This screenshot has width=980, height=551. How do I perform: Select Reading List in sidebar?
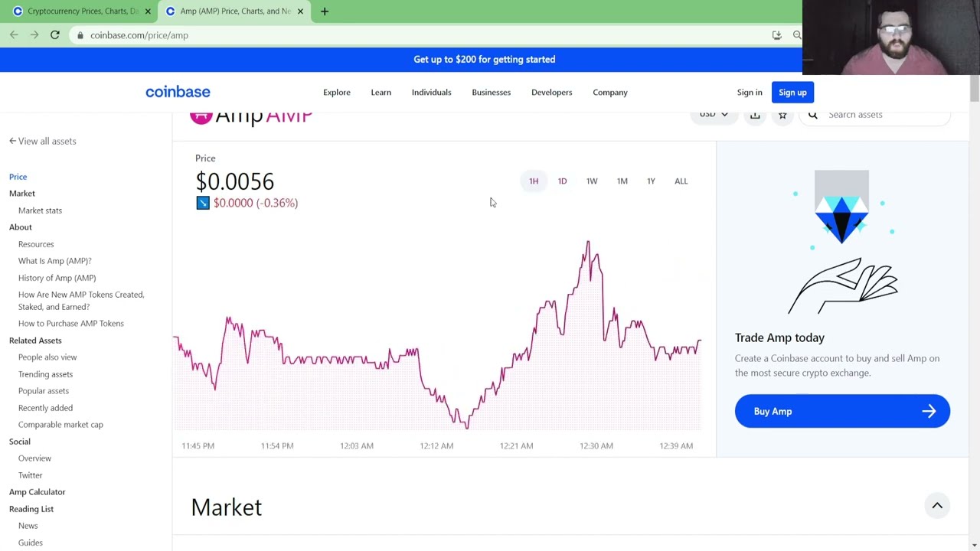(31, 509)
